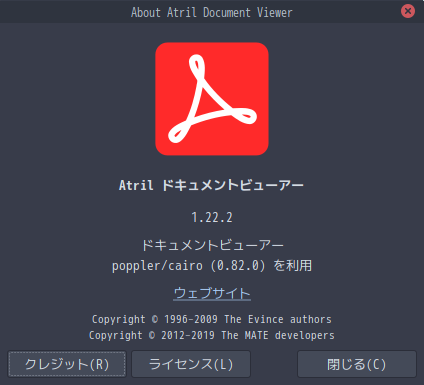The height and width of the screenshot is (385, 424).
Task: Open the ウェブサイト website link
Action: point(212,293)
